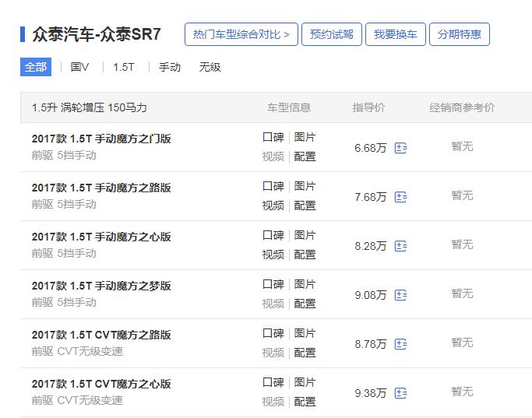
Task: Open 口碑 for 手动魔方之门版
Action: [273, 137]
